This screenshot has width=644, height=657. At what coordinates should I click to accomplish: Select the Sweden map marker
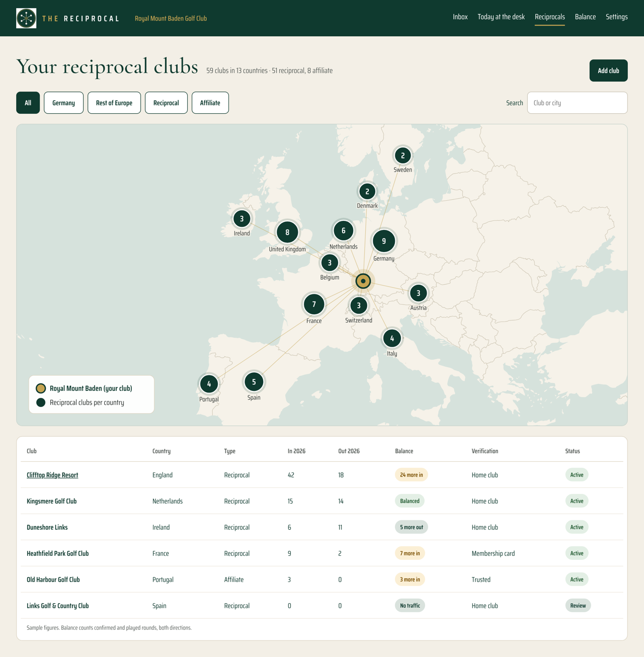point(403,155)
